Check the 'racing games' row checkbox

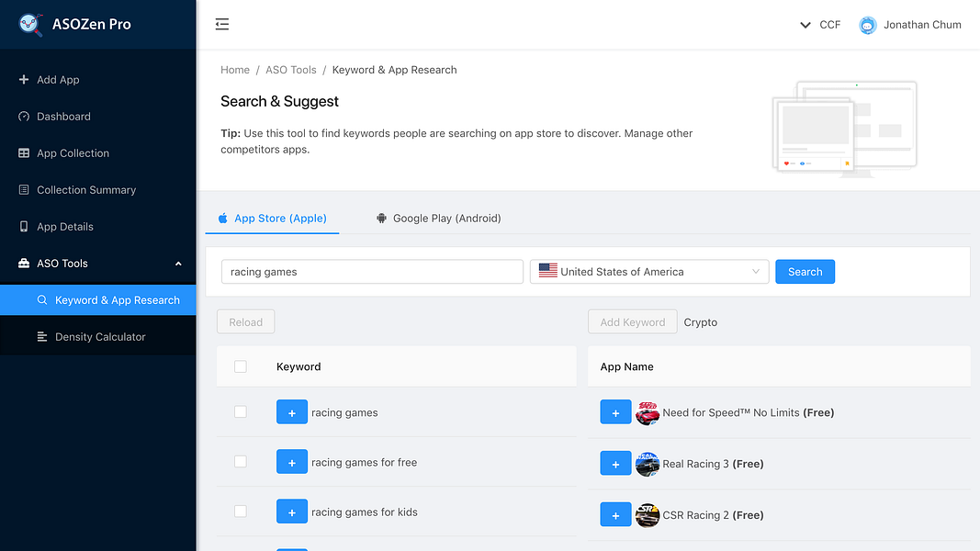(x=241, y=411)
